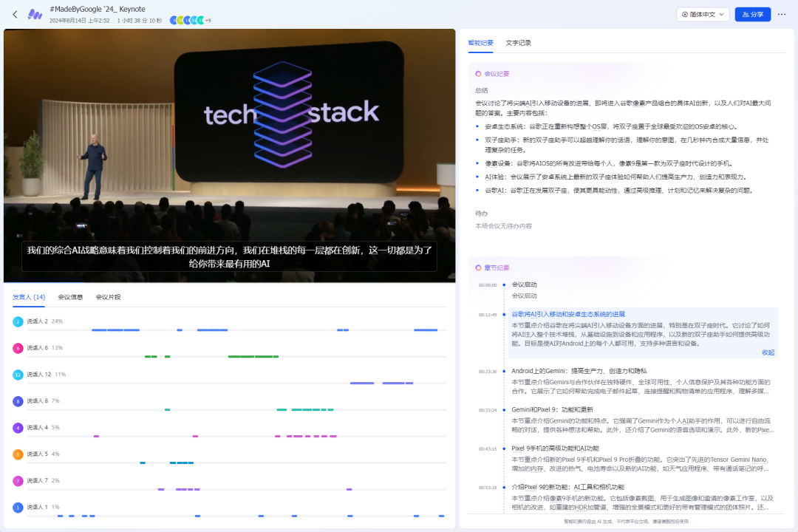Image resolution: width=798 pixels, height=532 pixels.
Task: Click the 说话人 4 avatar icon
Action: [18, 428]
